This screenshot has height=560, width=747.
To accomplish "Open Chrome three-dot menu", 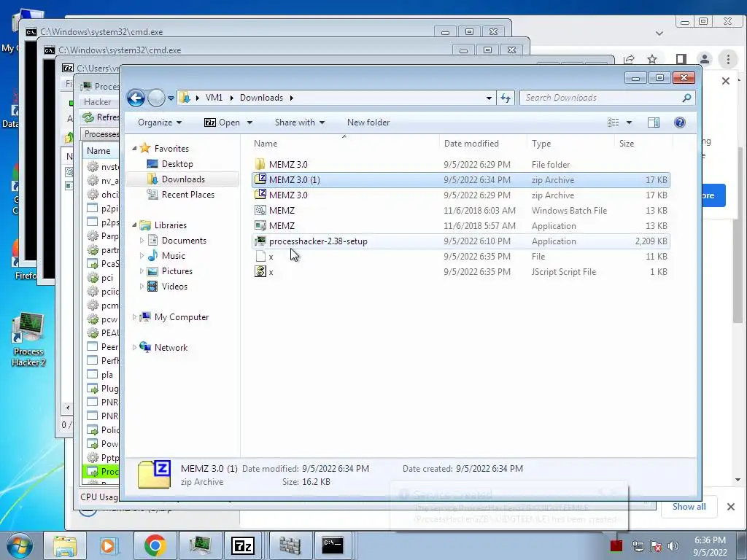I will [728, 59].
